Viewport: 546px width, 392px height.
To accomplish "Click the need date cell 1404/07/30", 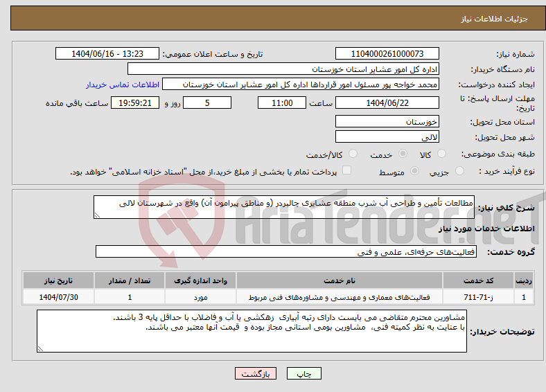I will tap(58, 297).
